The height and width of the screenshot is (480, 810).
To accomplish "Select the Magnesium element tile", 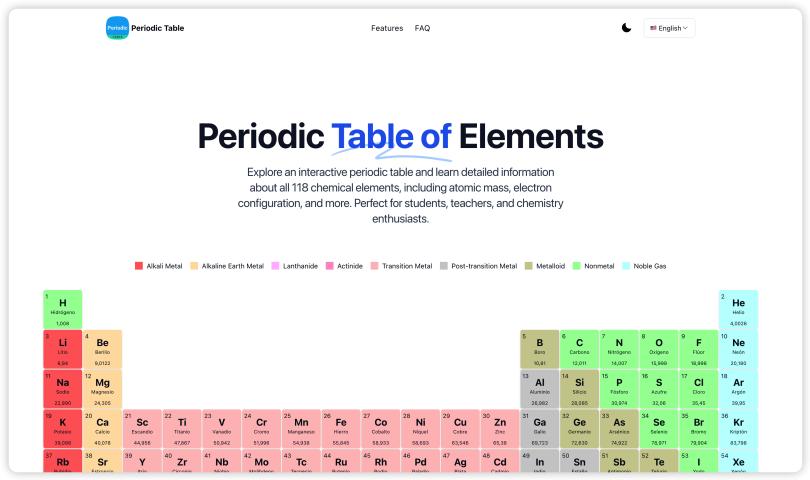I will point(102,388).
